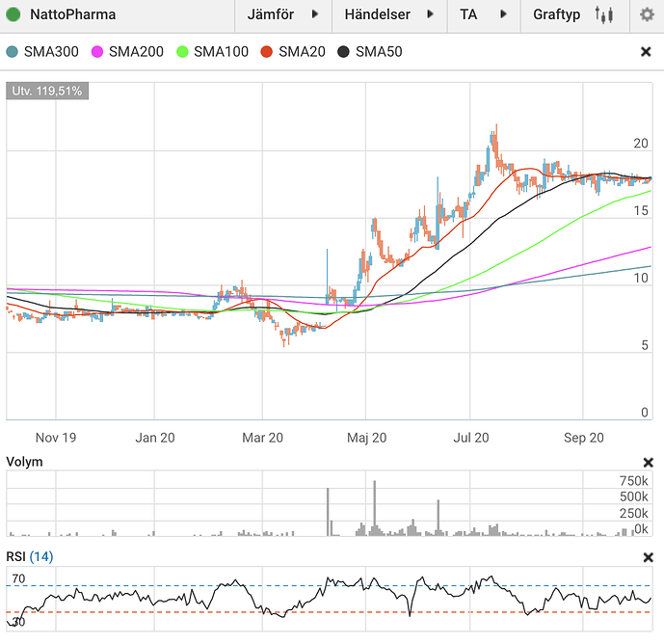This screenshot has height=644, width=664.
Task: Toggle the SMA100 green color dot
Action: (182, 52)
